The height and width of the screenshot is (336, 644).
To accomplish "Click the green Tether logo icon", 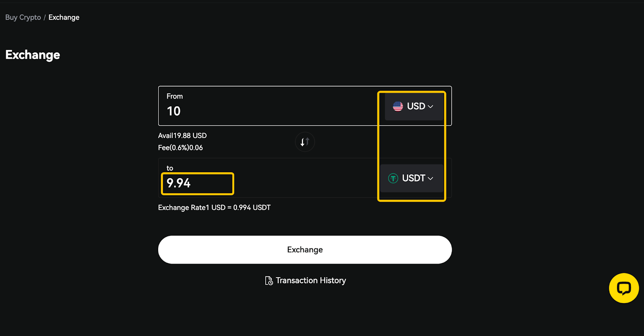I will [393, 178].
